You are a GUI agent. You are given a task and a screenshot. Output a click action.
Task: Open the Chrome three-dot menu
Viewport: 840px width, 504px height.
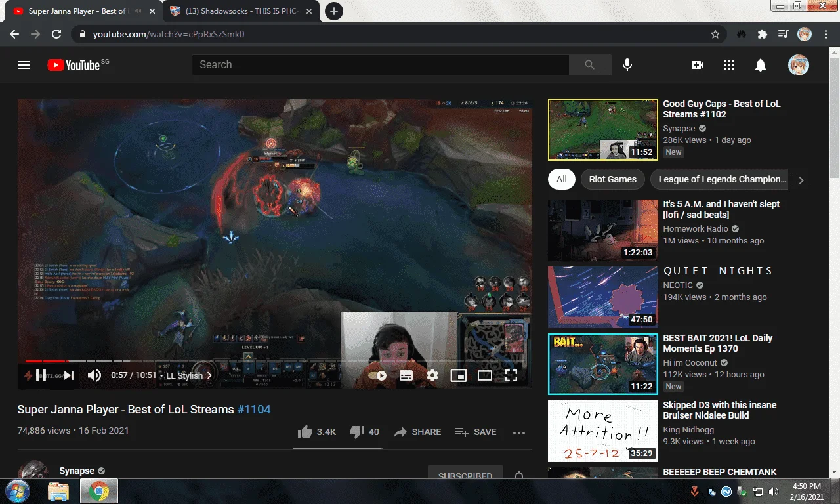[824, 34]
